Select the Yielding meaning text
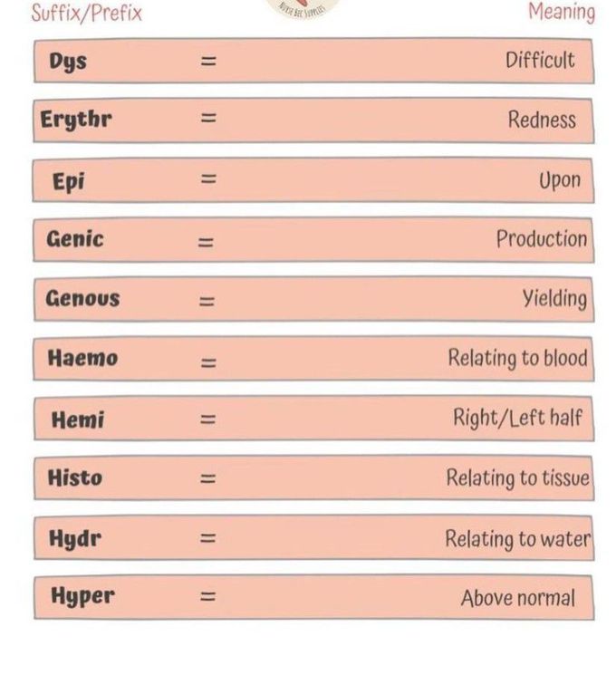The height and width of the screenshot is (675, 616). click(553, 298)
